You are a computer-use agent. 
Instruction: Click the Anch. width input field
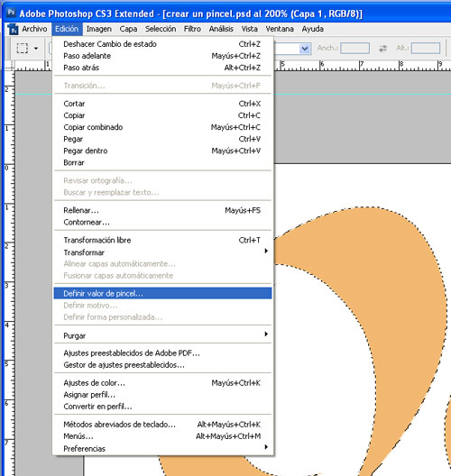[x=354, y=48]
